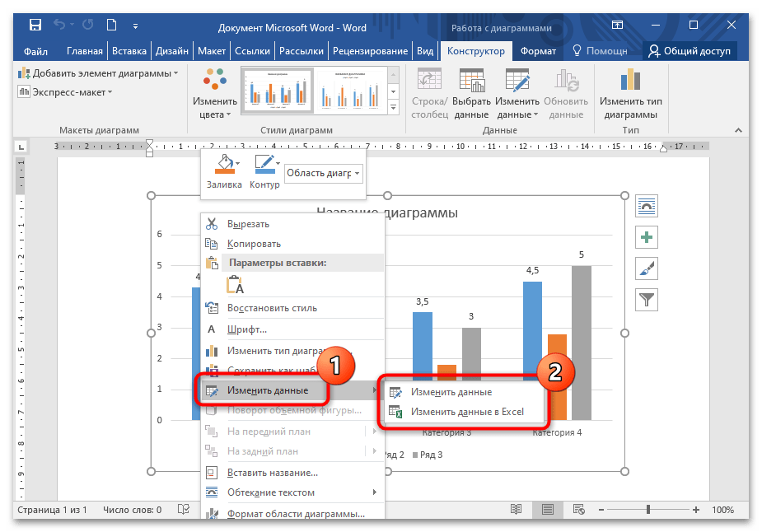Switch to Web Layout view icon
Screen dimensions: 762x532
click(578, 509)
